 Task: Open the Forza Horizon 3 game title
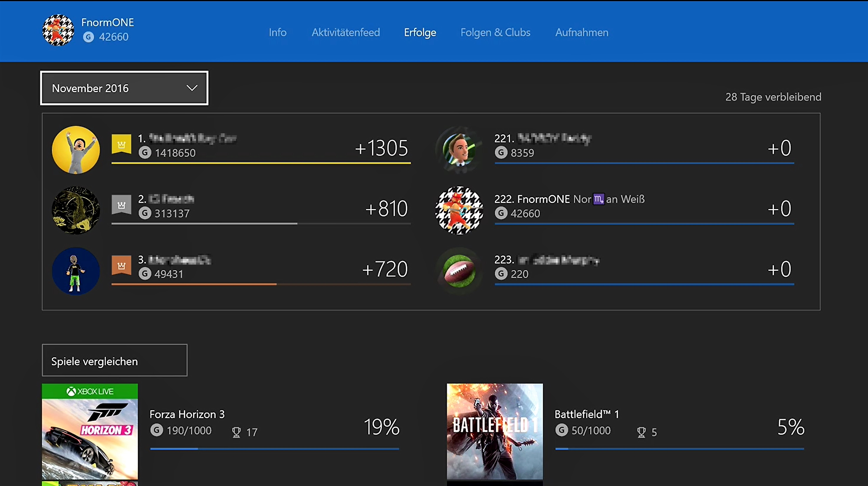(x=187, y=415)
